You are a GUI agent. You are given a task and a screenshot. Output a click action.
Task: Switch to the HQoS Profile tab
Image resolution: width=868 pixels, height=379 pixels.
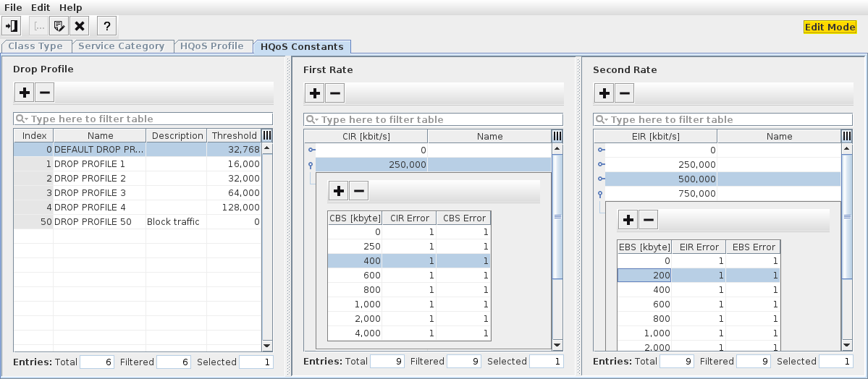click(x=211, y=46)
